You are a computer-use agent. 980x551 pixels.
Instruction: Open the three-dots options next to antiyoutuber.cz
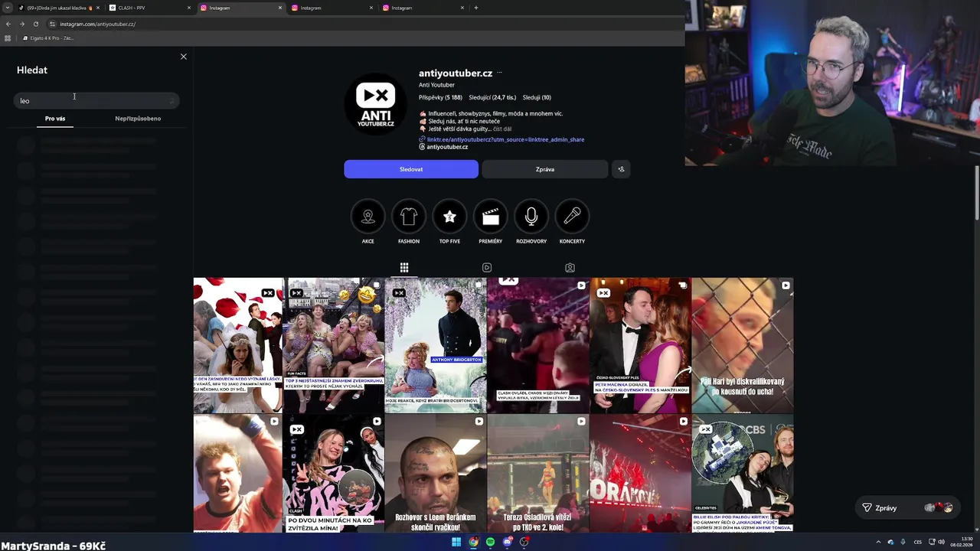coord(499,73)
